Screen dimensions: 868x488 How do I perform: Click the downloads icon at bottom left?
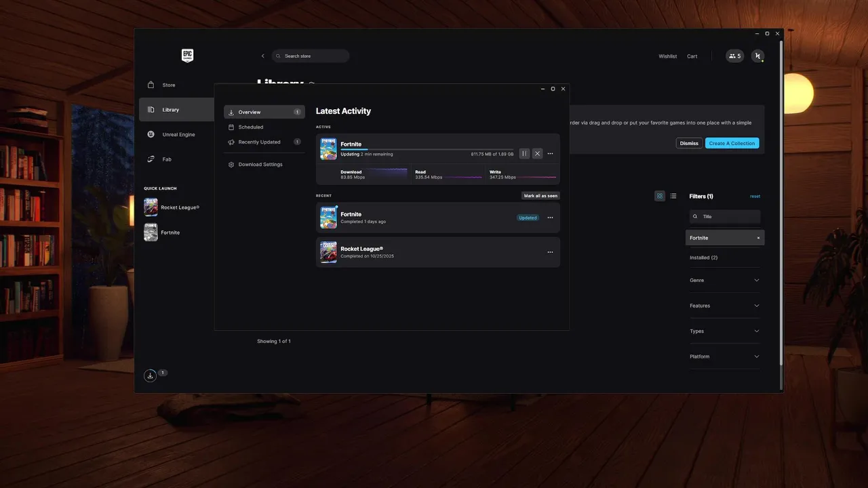[151, 375]
